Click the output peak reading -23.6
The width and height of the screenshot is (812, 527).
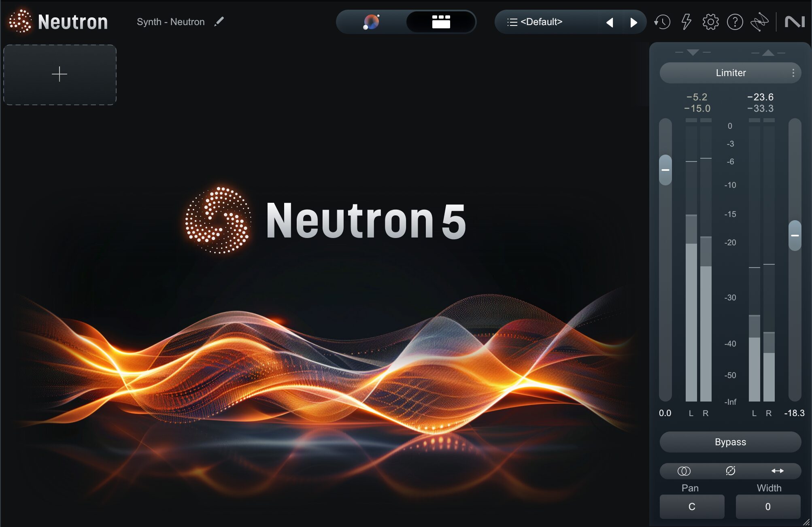[x=760, y=97]
